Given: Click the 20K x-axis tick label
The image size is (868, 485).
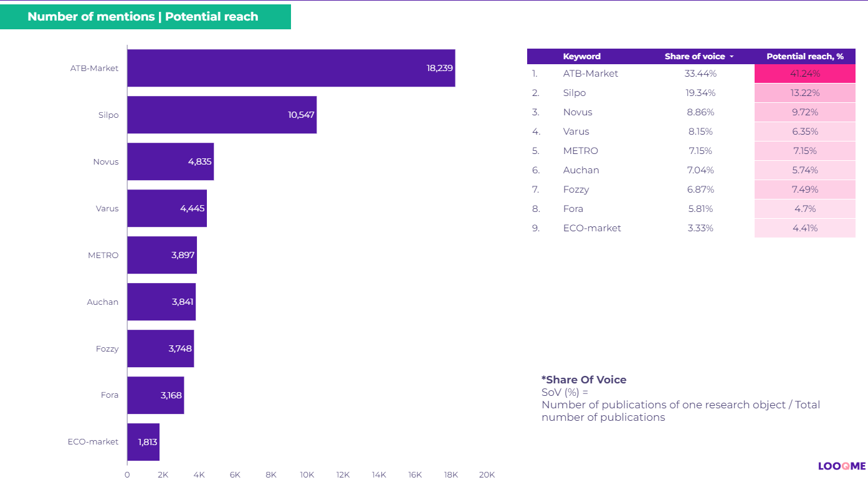Looking at the screenshot, I should point(487,474).
